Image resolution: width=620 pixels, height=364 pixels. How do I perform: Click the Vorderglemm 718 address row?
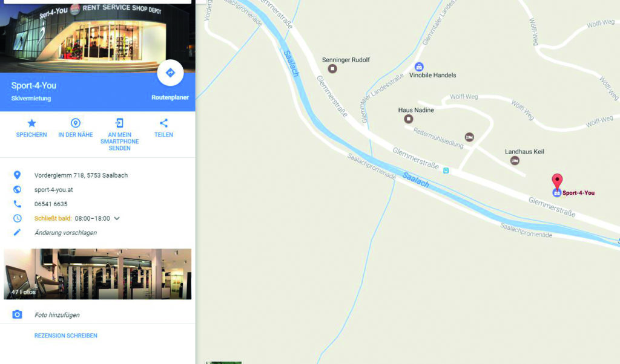coord(97,175)
